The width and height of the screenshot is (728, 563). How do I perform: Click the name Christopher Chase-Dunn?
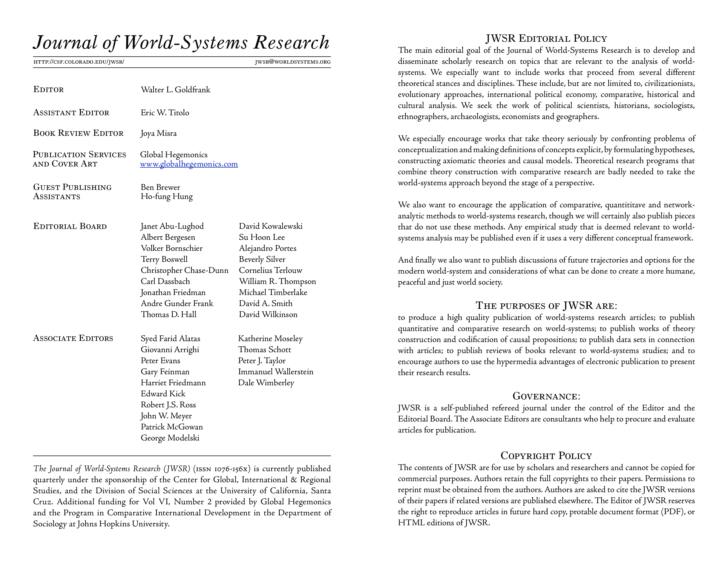point(184,270)
